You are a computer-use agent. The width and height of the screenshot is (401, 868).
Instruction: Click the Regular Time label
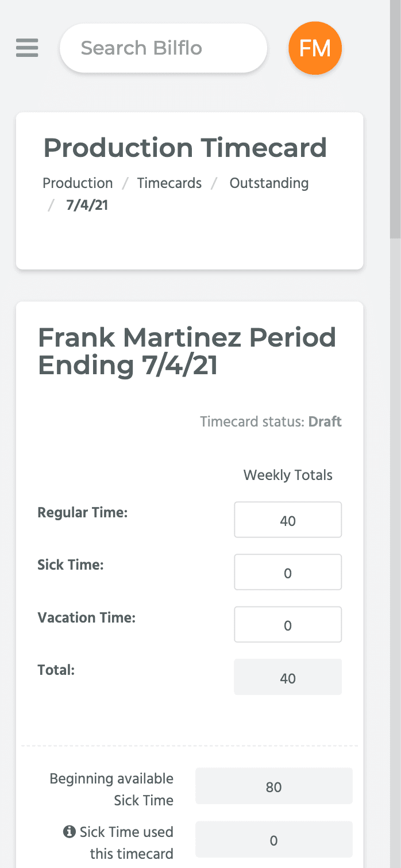point(82,512)
